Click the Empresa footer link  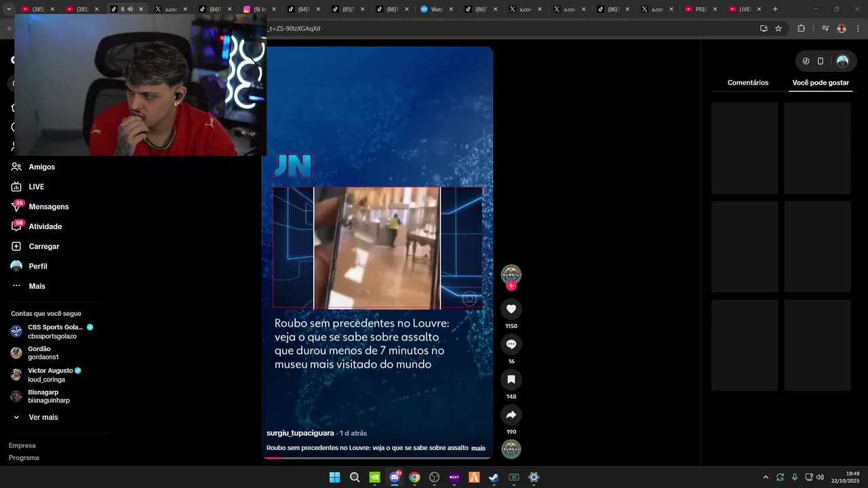pos(22,445)
